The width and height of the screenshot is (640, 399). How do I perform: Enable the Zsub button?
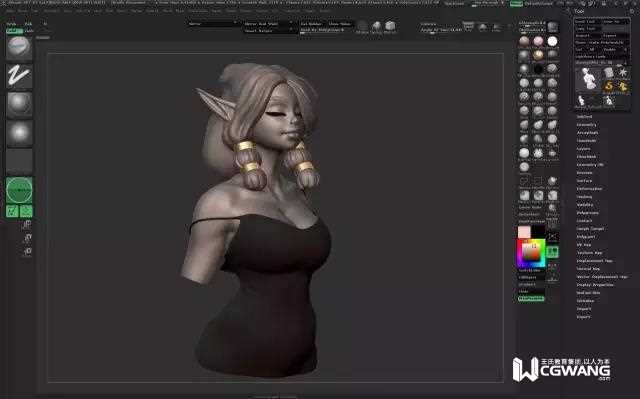[29, 31]
